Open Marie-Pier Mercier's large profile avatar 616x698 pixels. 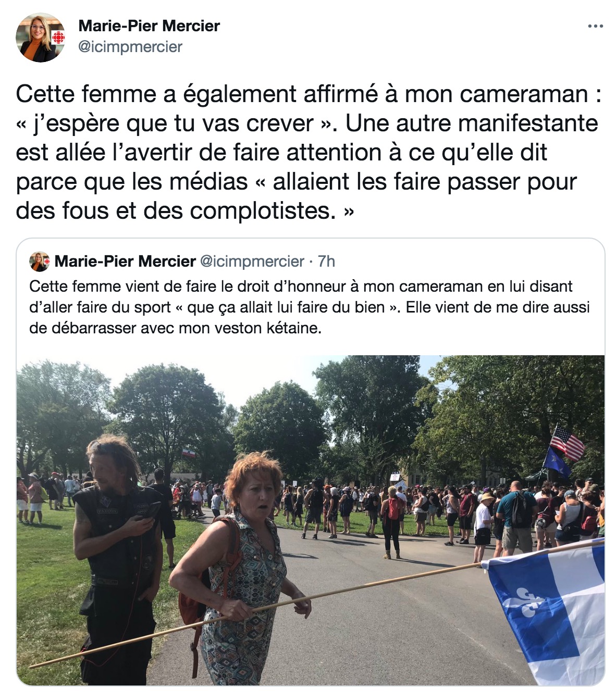[x=41, y=38]
